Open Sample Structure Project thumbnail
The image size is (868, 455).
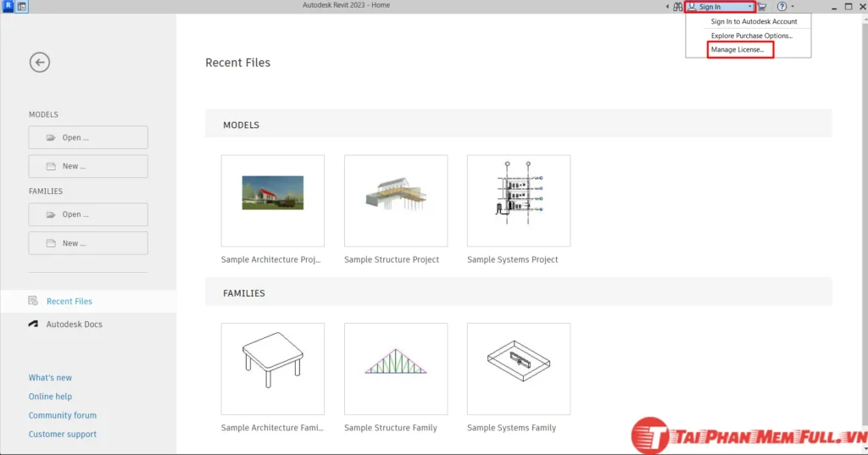click(x=396, y=200)
